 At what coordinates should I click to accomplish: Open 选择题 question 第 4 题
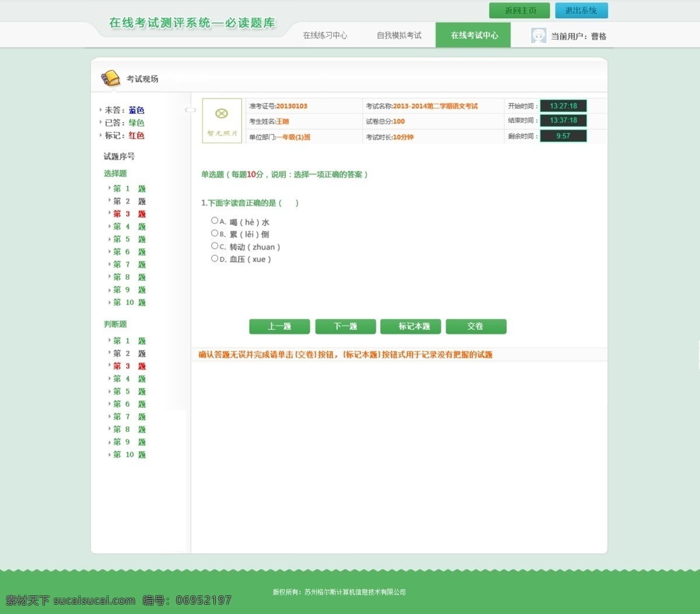point(129,226)
